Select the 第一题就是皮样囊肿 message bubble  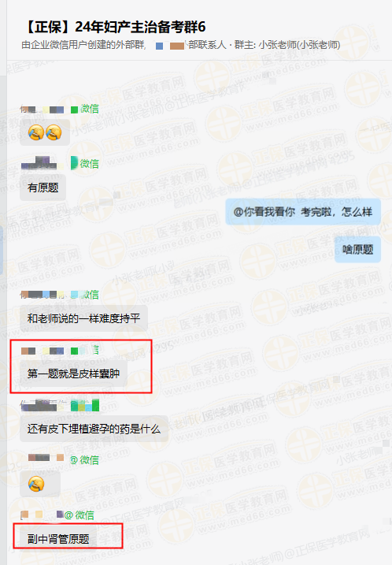tap(73, 374)
